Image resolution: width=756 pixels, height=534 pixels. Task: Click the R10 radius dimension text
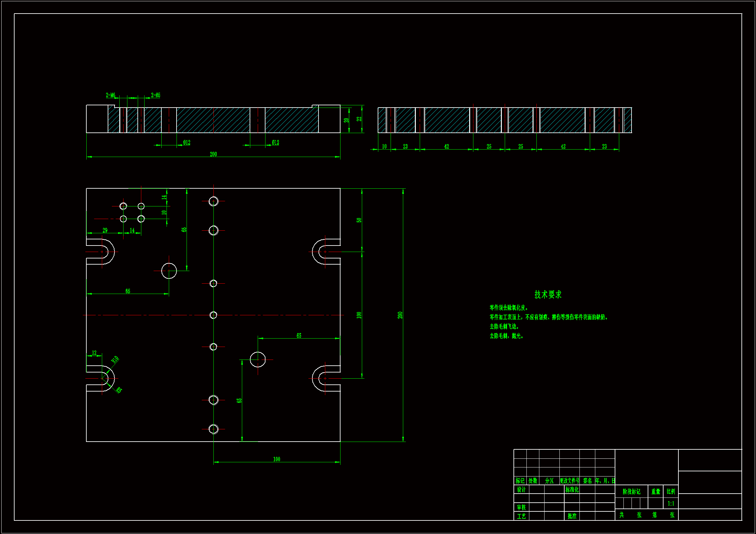pos(114,359)
